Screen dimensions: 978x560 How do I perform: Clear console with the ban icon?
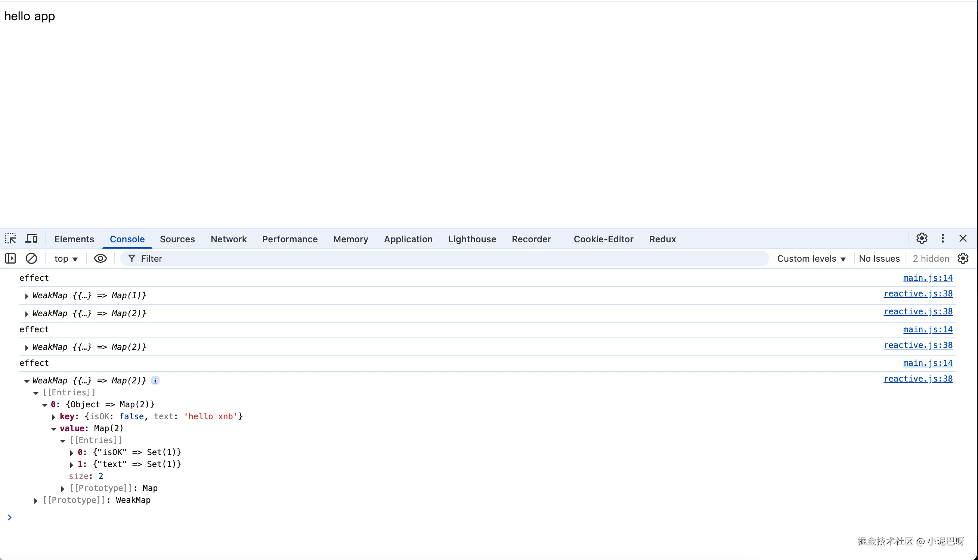point(31,258)
